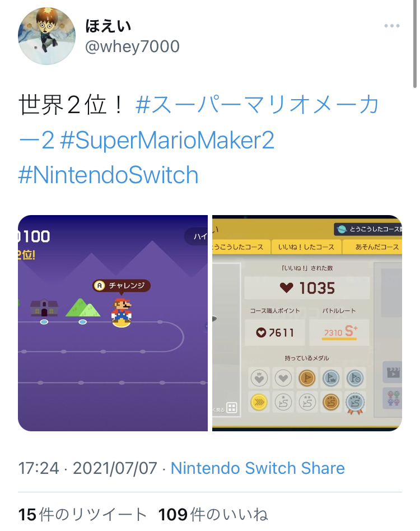Tap the yellow arrows medal icon
This screenshot has width=420, height=531.
[259, 402]
